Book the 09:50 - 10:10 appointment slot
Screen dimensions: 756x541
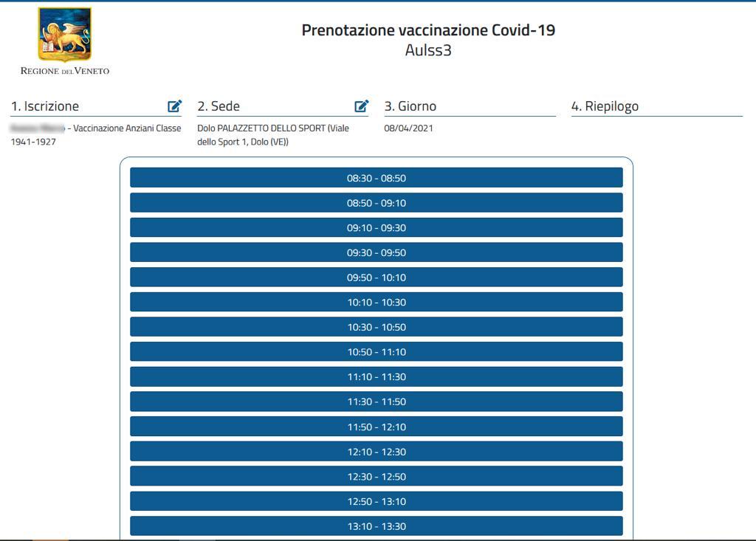tap(377, 277)
